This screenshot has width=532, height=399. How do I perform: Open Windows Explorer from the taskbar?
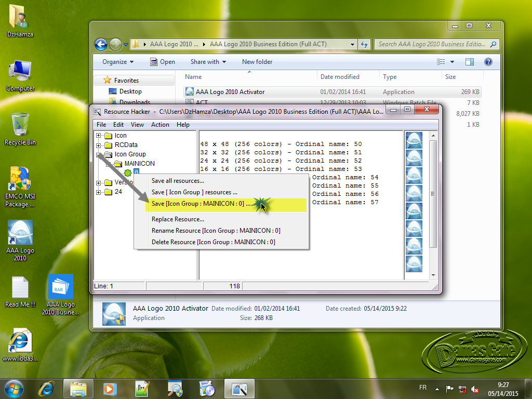(x=78, y=389)
